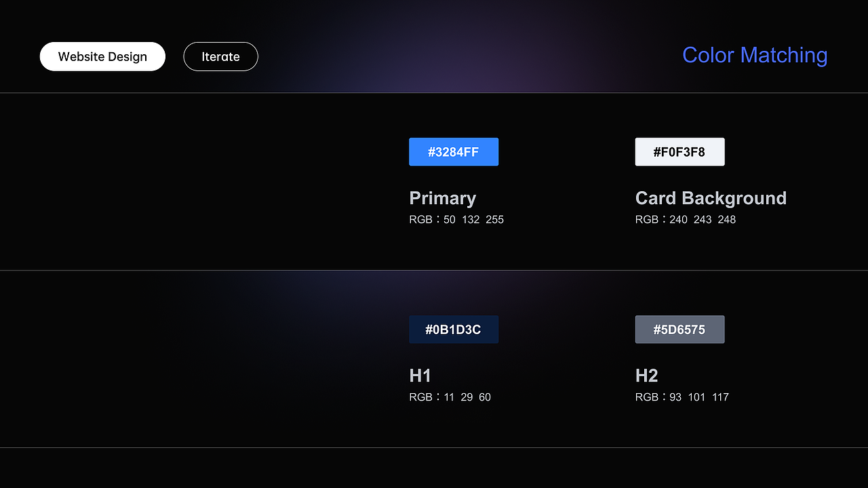Screen dimensions: 868x488
Task: Click the #F0F3F8 light color swatch
Action: [x=679, y=152]
